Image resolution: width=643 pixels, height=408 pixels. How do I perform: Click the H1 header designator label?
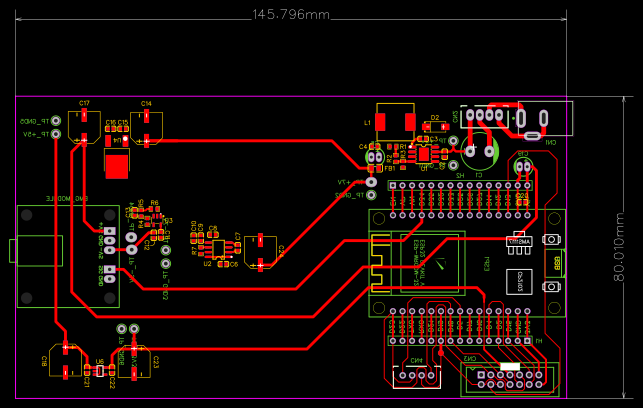(538, 341)
